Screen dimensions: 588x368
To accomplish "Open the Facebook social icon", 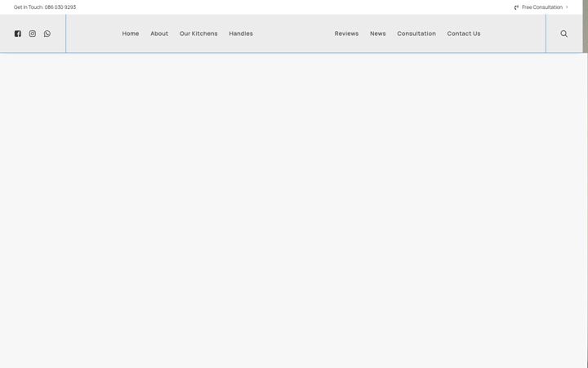I will click(x=18, y=34).
